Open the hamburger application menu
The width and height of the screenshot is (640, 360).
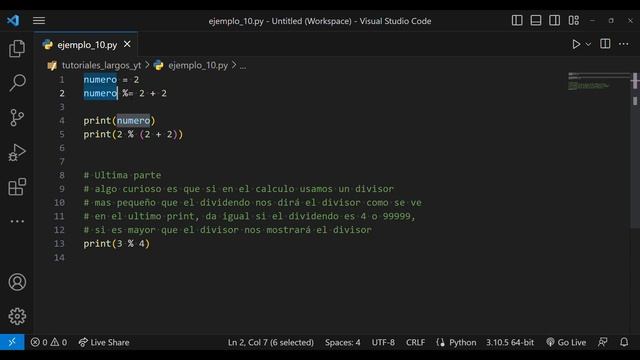point(39,20)
